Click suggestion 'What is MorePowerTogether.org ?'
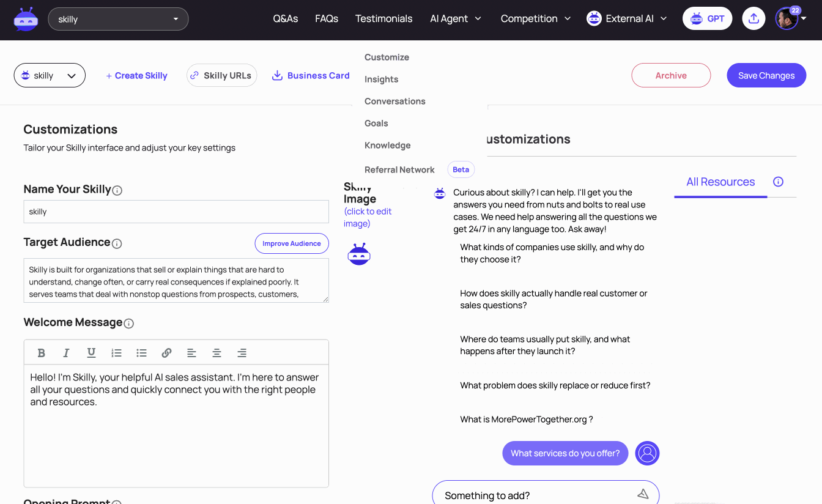Viewport: 822px width, 504px height. (527, 419)
